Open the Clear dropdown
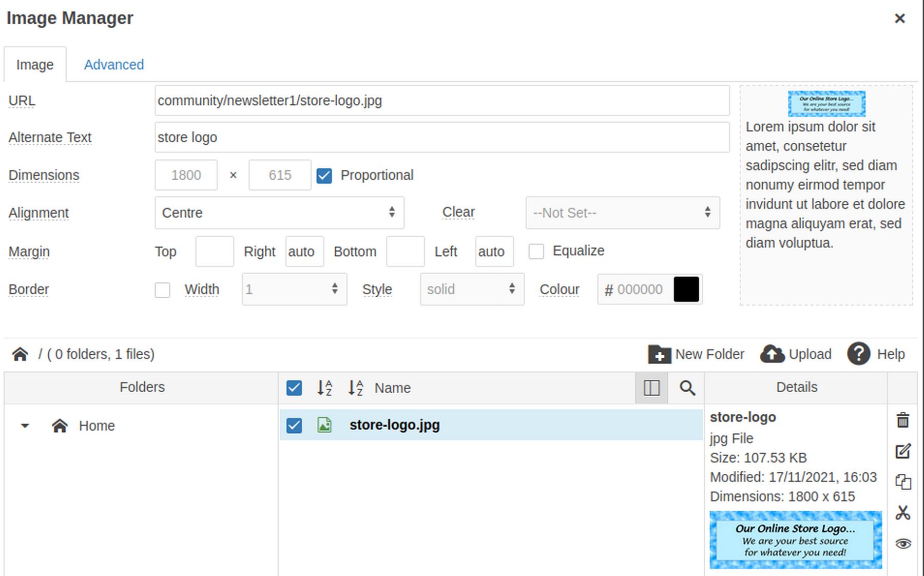The width and height of the screenshot is (924, 576). (x=622, y=213)
